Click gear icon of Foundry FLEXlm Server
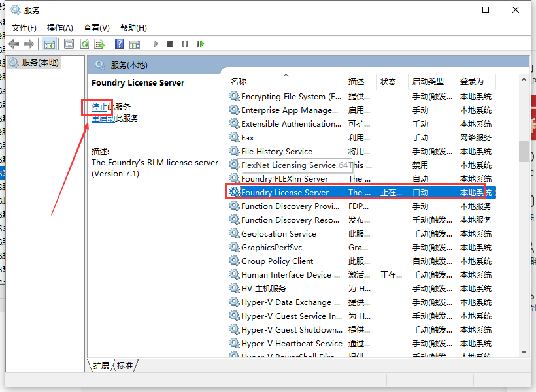The image size is (536, 392). (234, 178)
